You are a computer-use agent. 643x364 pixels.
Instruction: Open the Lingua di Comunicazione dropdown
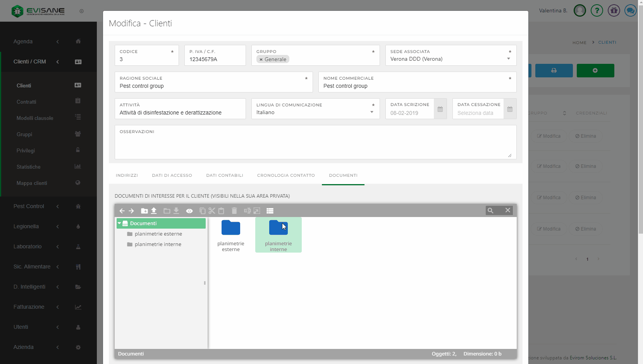[x=371, y=112]
